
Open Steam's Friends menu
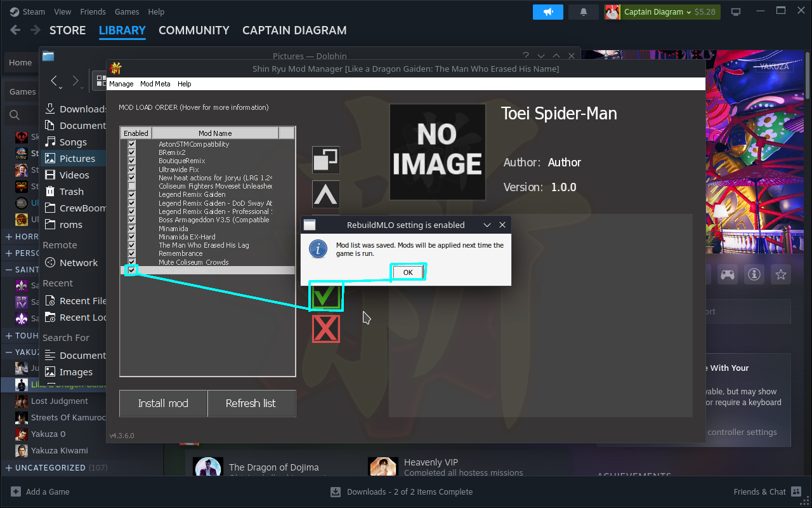[x=93, y=12]
